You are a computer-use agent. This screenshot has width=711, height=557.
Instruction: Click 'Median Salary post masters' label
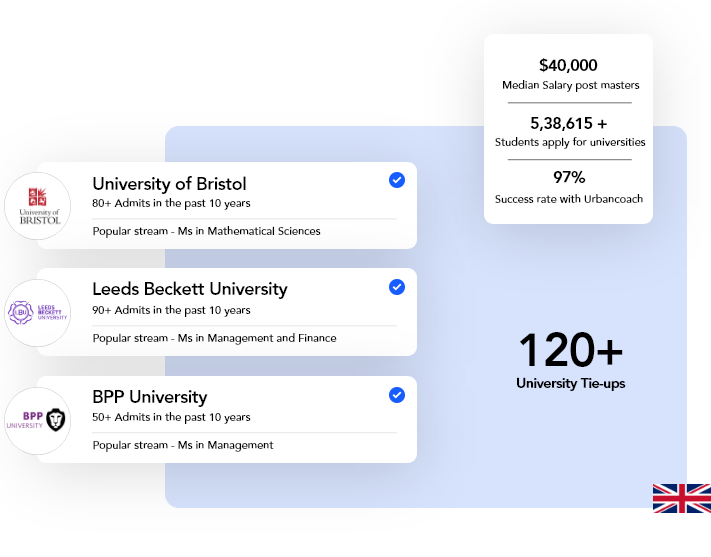tap(570, 85)
